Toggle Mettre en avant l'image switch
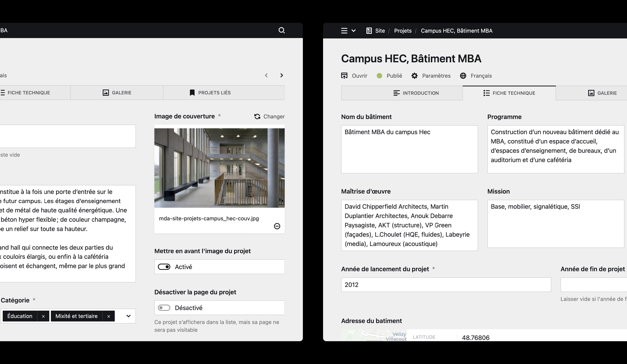 [164, 267]
